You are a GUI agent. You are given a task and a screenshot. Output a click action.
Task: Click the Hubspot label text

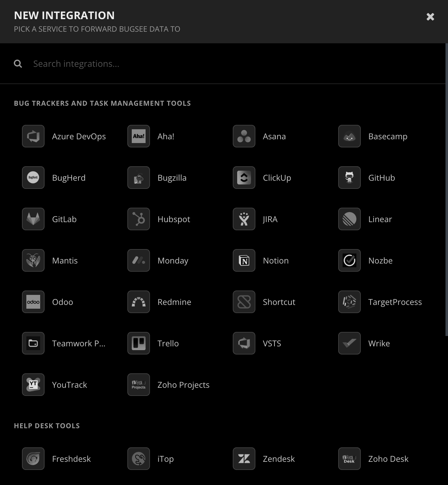[x=174, y=219]
